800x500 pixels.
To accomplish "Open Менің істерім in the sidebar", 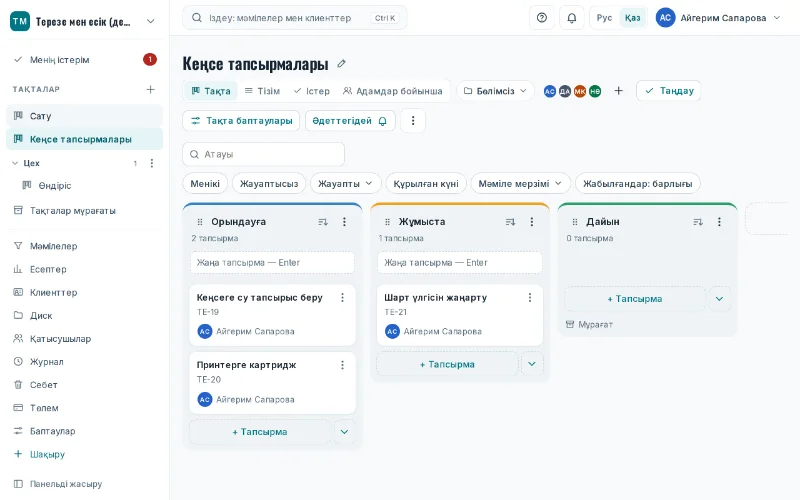I will [x=84, y=60].
